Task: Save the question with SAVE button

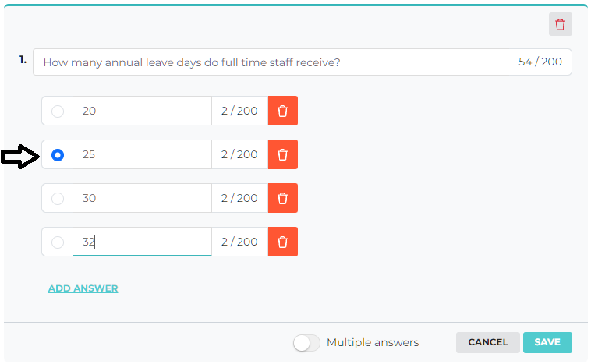Action: tap(547, 342)
